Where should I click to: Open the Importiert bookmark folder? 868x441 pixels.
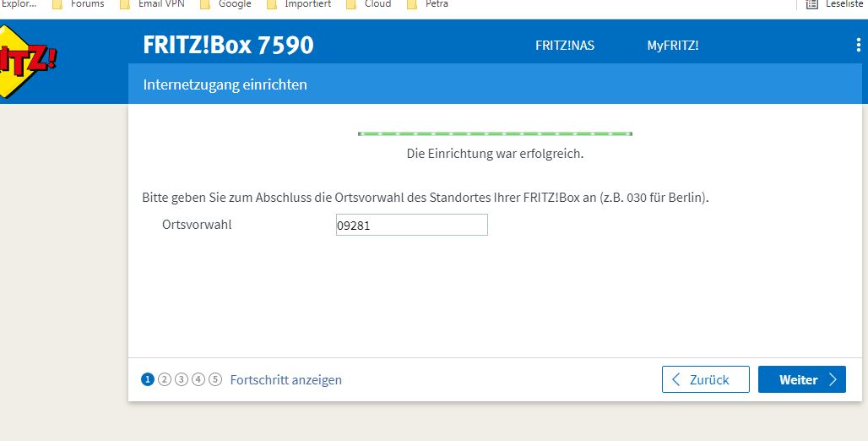tap(299, 4)
